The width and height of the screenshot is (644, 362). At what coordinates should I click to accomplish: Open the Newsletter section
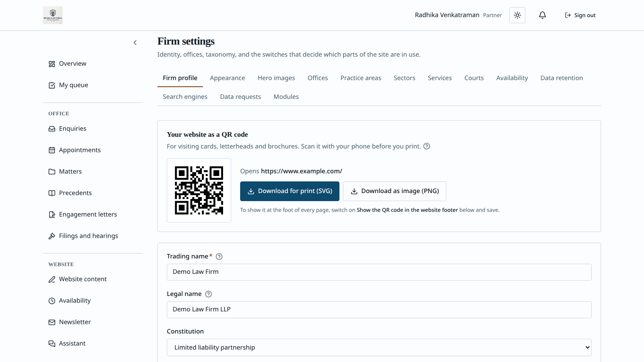pos(93,322)
